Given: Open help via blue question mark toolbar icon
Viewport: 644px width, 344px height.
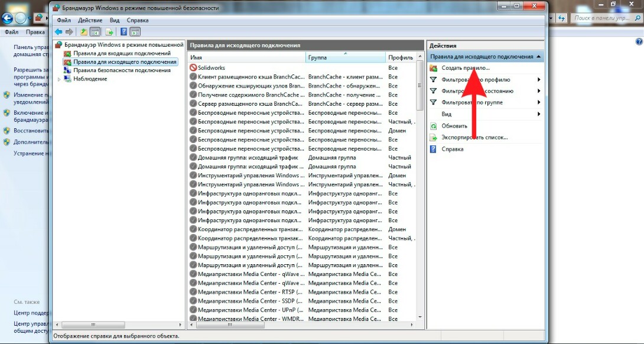Looking at the screenshot, I should [123, 32].
